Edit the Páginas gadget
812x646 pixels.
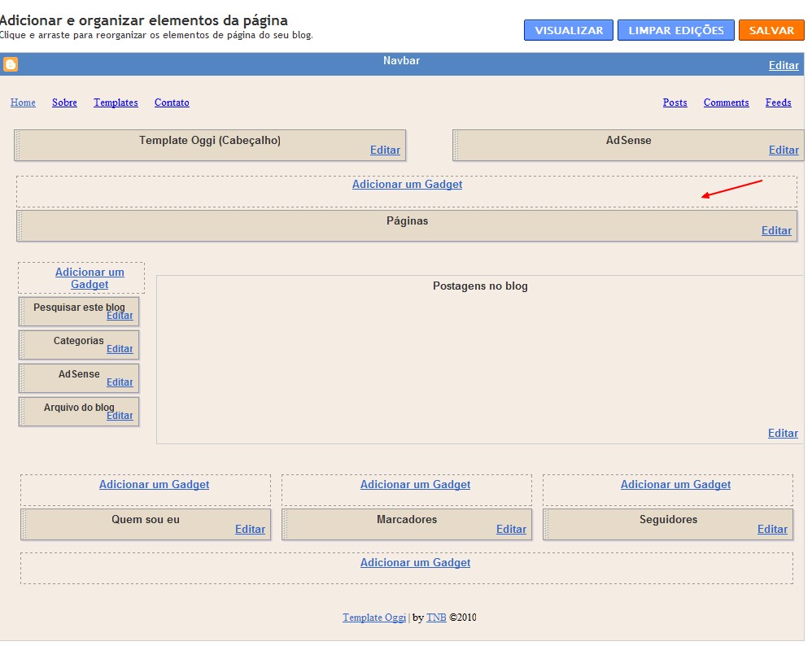point(775,230)
